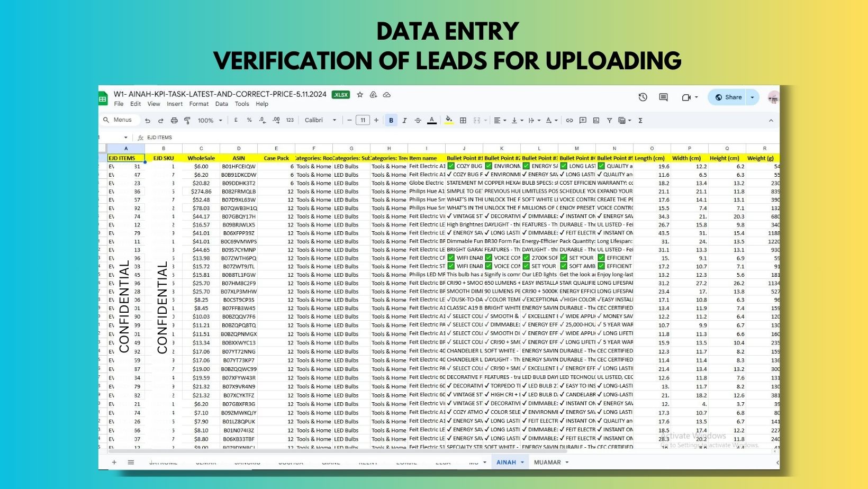Open the Data menu

(222, 104)
